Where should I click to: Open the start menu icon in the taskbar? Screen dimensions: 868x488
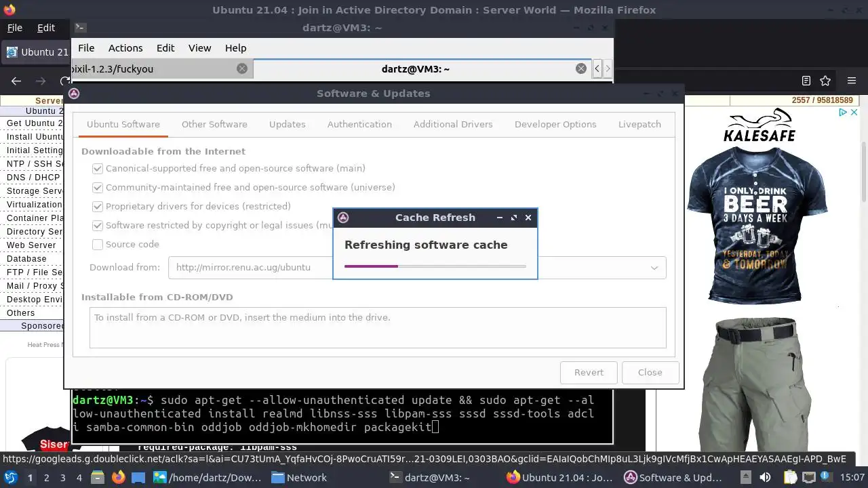click(10, 478)
